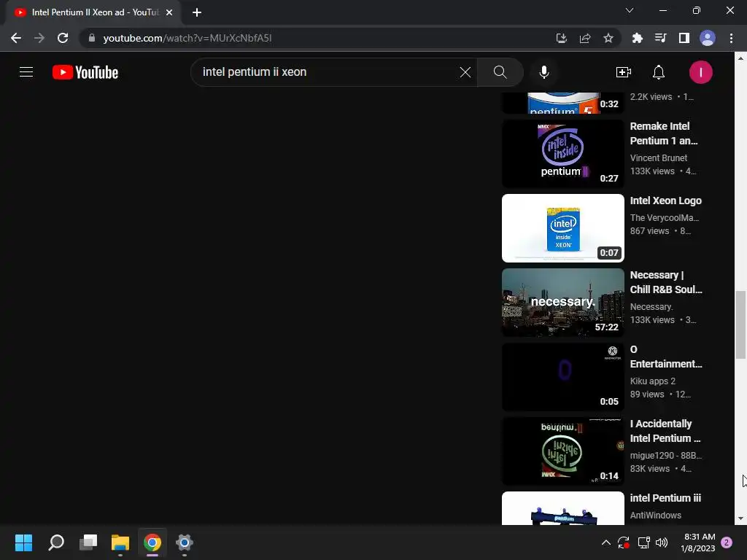Start voice search with microphone

544,72
